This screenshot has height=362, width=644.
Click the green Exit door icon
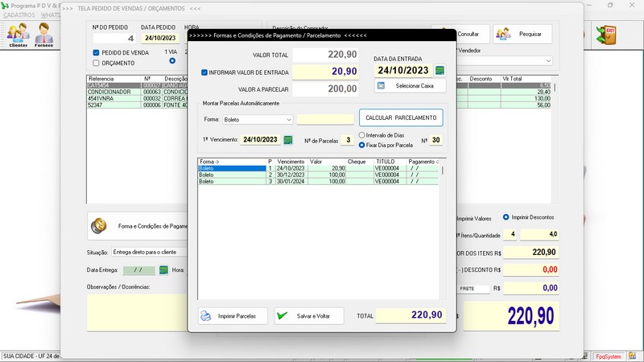(605, 35)
